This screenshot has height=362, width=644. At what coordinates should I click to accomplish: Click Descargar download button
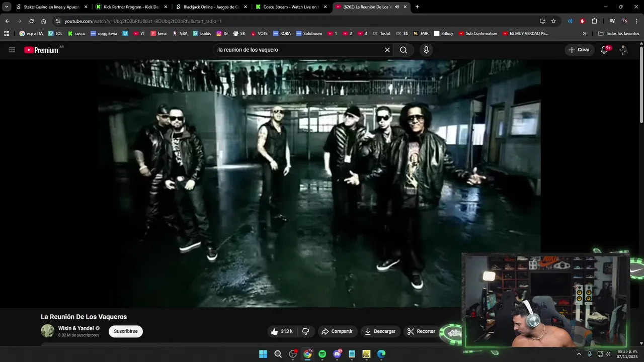tap(380, 331)
